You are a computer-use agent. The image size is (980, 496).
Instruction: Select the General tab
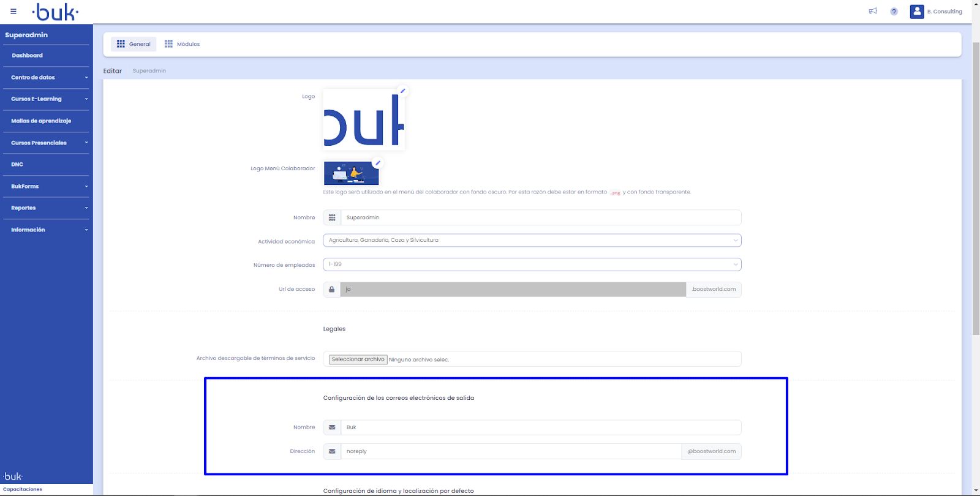point(134,44)
